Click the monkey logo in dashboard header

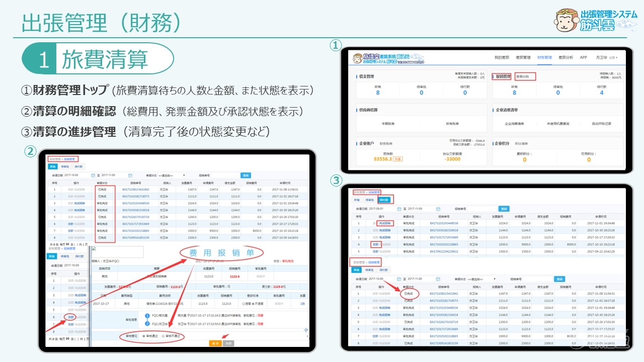pos(357,57)
